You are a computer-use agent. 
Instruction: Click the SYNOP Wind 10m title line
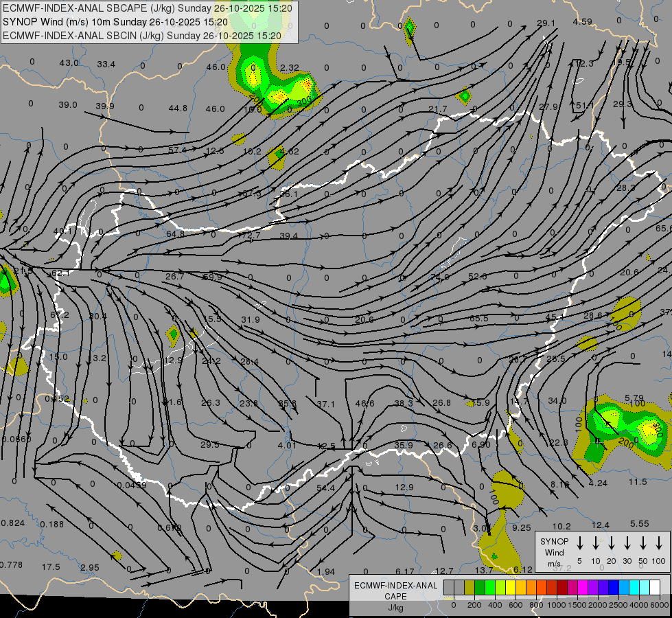115,22
